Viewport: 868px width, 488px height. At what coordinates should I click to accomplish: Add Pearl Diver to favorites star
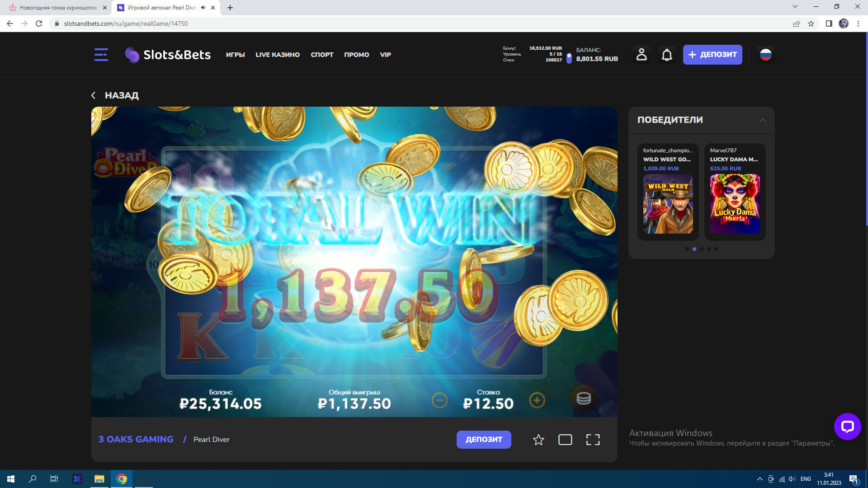[538, 440]
